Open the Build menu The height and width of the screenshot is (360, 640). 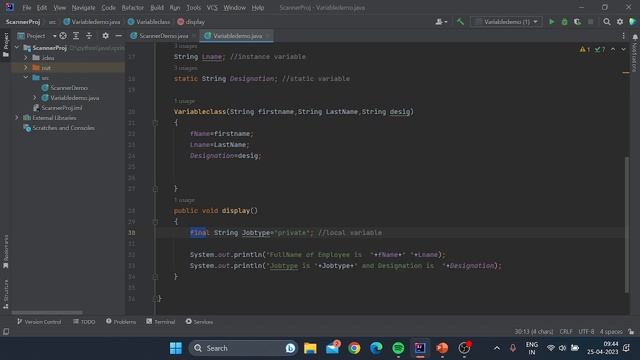(x=157, y=7)
